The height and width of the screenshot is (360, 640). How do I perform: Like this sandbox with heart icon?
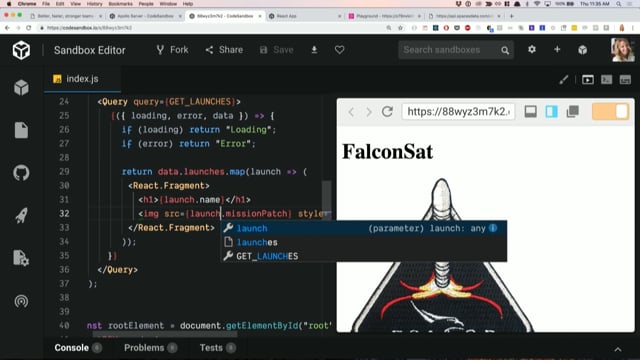pyautogui.click(x=339, y=50)
